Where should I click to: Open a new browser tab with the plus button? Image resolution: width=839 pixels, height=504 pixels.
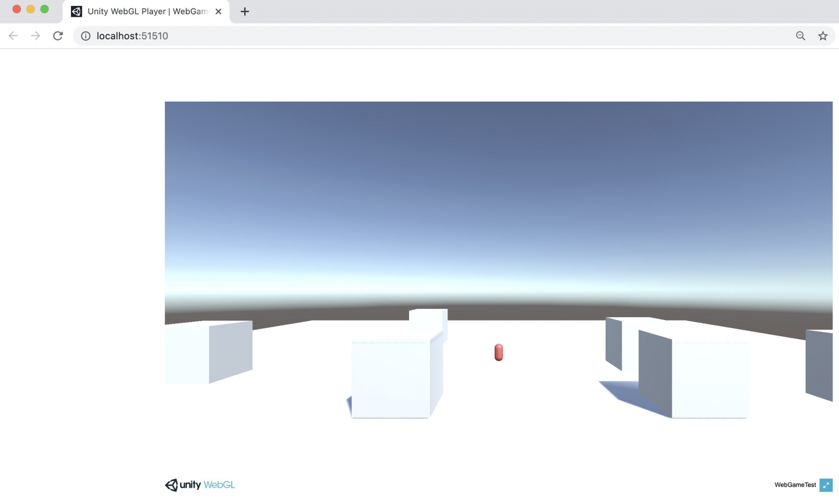click(244, 11)
